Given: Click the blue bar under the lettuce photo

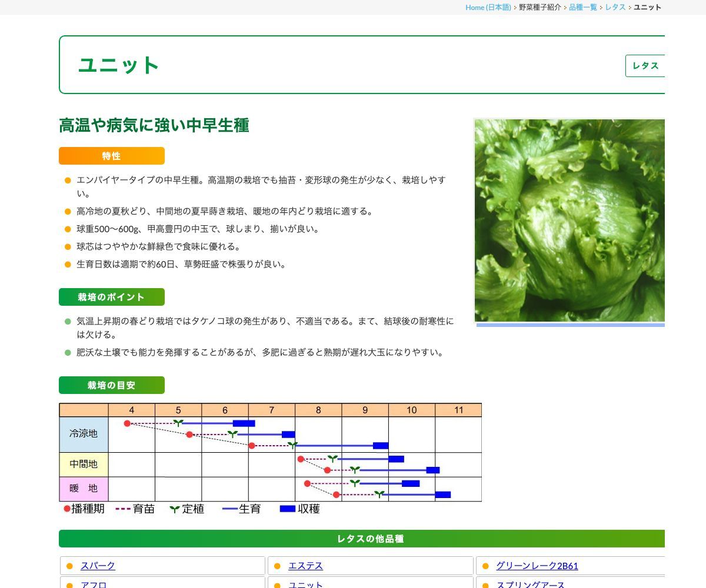Looking at the screenshot, I should pos(570,324).
